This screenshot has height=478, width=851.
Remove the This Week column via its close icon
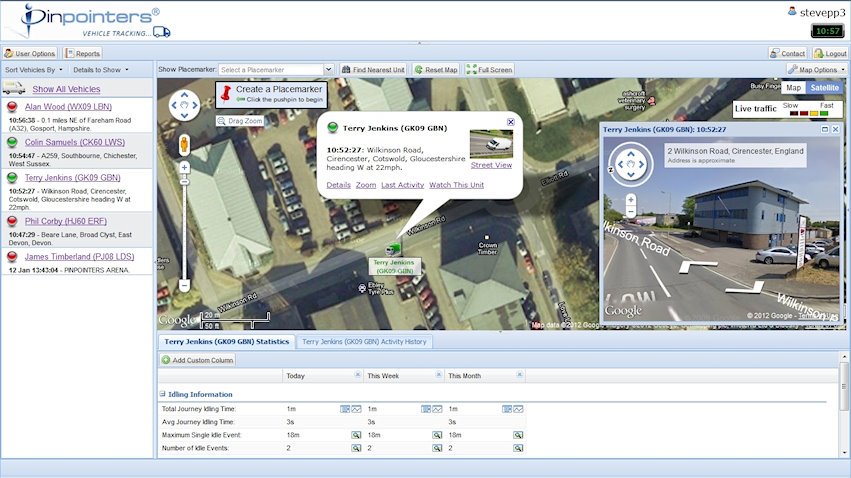coord(439,375)
